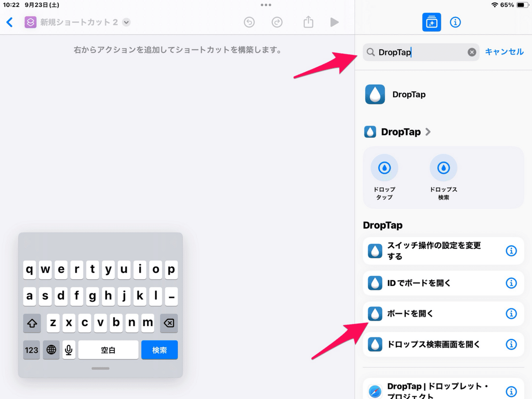
Task: Tap the shift key on the keyboard
Action: point(32,323)
